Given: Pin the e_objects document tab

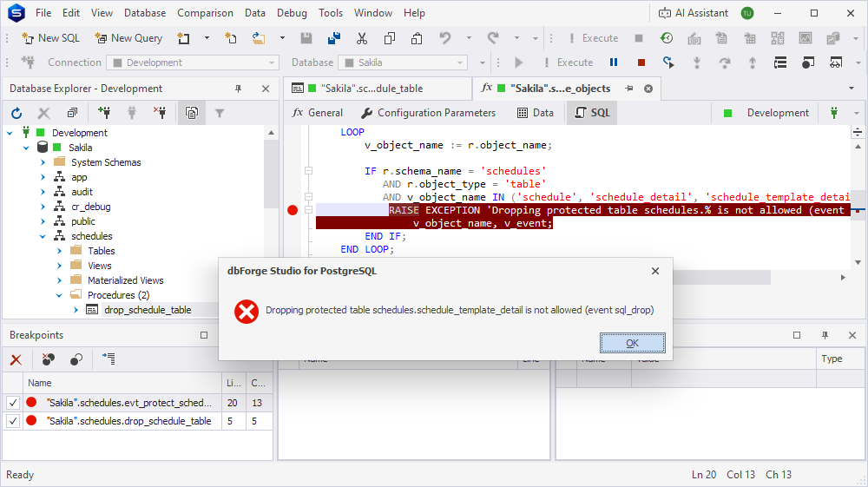Looking at the screenshot, I should pyautogui.click(x=629, y=89).
